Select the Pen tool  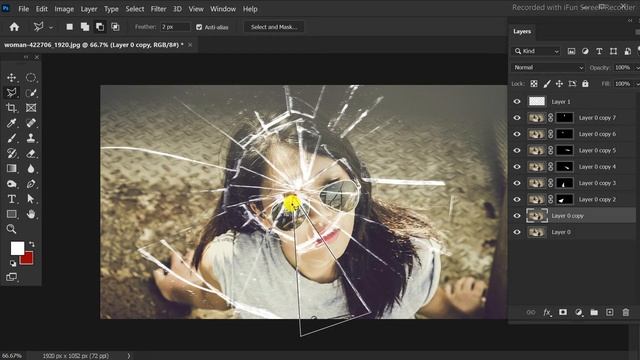pos(31,184)
